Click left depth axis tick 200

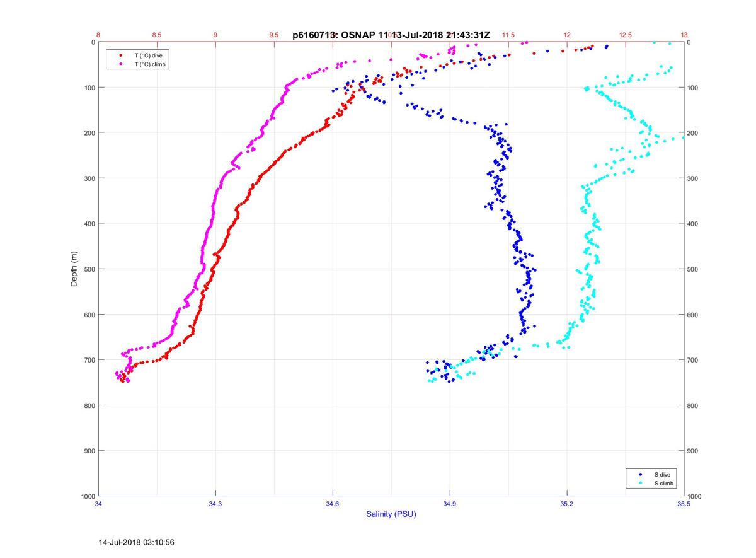tap(89, 133)
